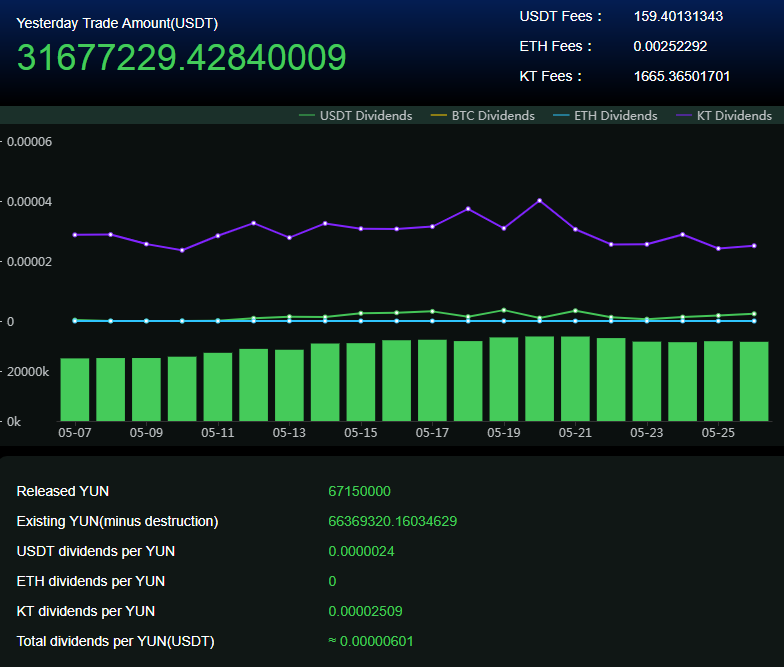The image size is (784, 667).
Task: Click the Existing YUN value 66369320.16034629
Action: point(392,522)
